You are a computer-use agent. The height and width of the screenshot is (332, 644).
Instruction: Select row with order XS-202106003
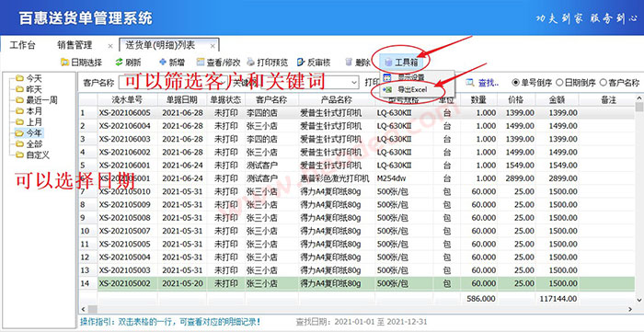[x=357, y=139]
